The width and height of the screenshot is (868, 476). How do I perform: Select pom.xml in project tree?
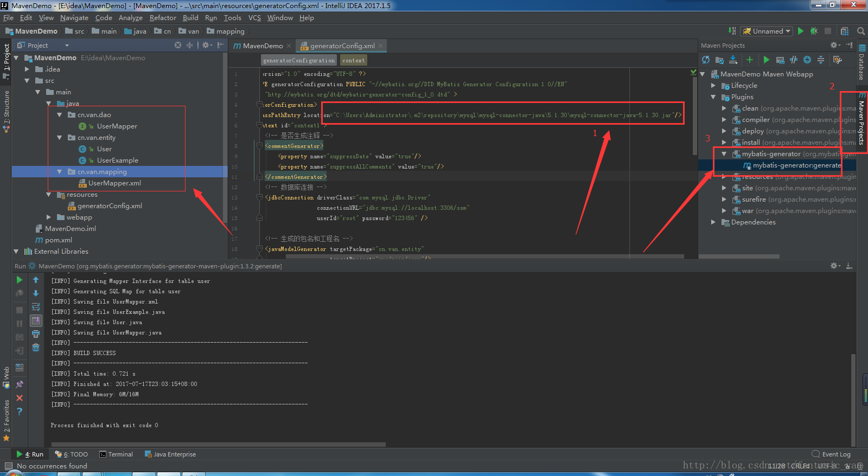tap(59, 240)
